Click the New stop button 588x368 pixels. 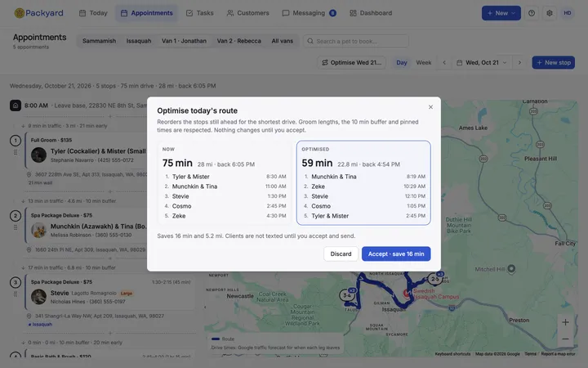click(x=553, y=63)
